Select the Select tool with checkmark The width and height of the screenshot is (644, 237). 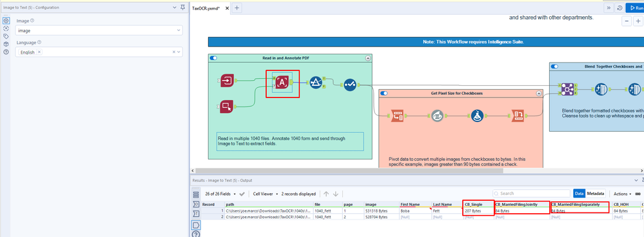coord(349,85)
